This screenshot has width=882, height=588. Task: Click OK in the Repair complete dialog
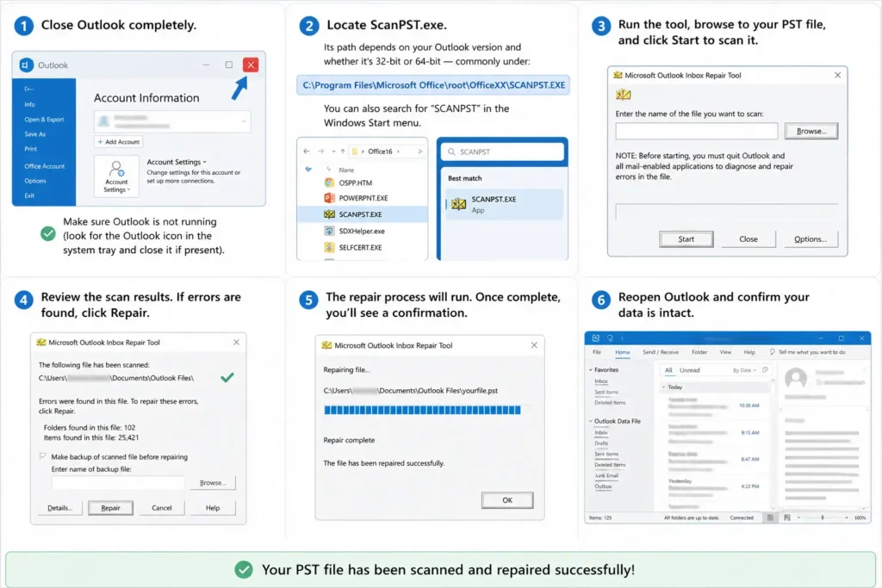(507, 500)
